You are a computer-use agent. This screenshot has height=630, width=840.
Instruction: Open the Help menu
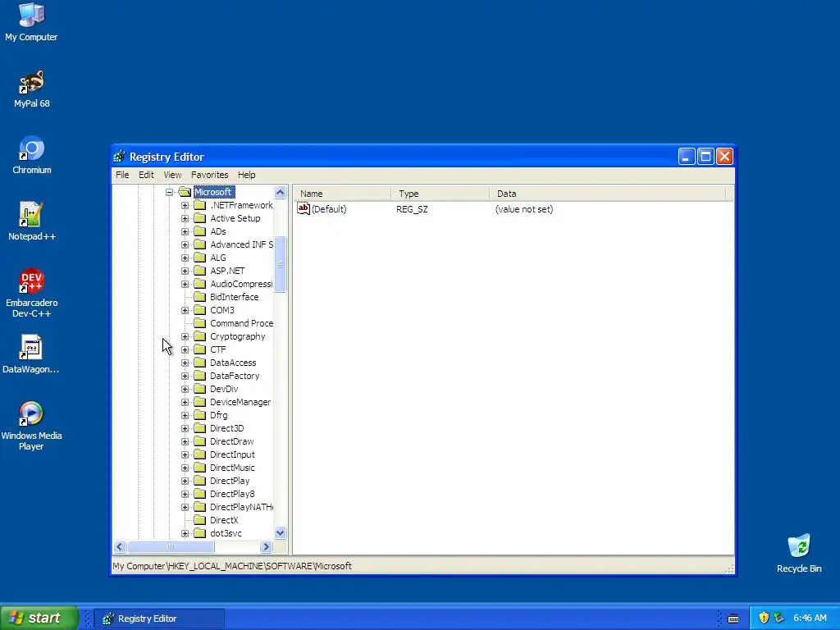(246, 175)
